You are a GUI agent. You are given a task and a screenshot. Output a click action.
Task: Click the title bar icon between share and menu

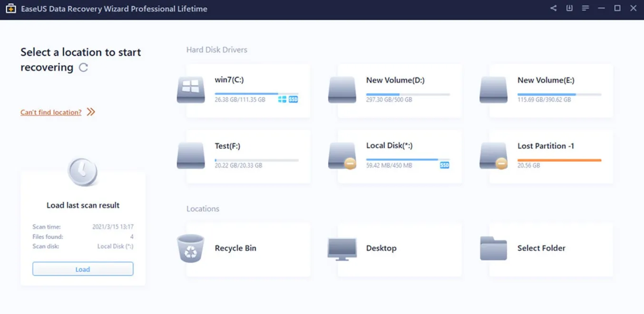[569, 8]
